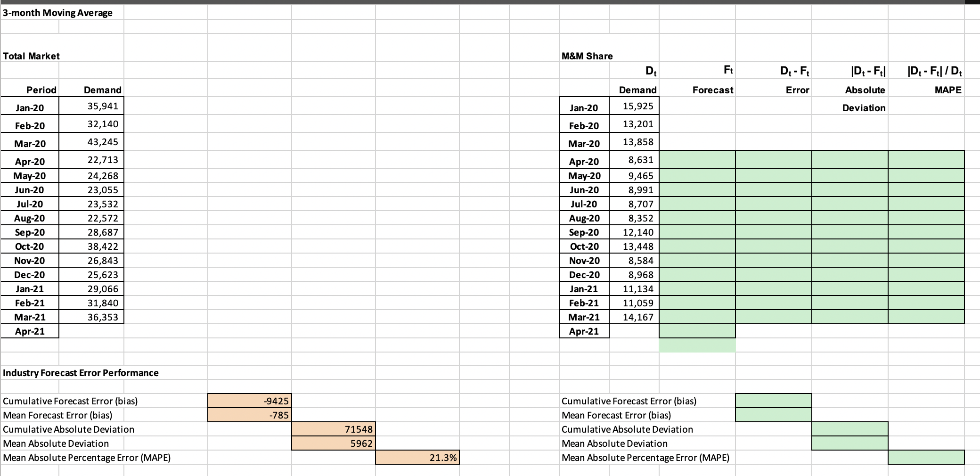
Task: Click the "Total Market" header cell
Action: [31, 56]
